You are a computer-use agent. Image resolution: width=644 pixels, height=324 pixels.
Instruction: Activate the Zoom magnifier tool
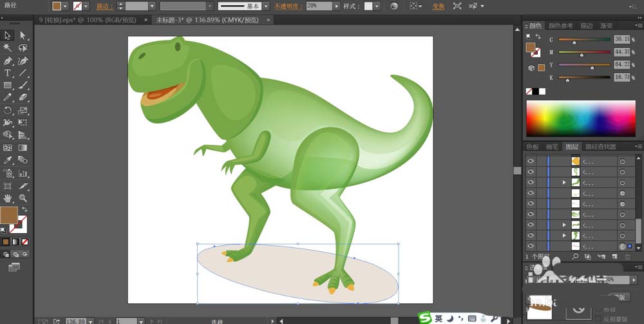[23, 198]
